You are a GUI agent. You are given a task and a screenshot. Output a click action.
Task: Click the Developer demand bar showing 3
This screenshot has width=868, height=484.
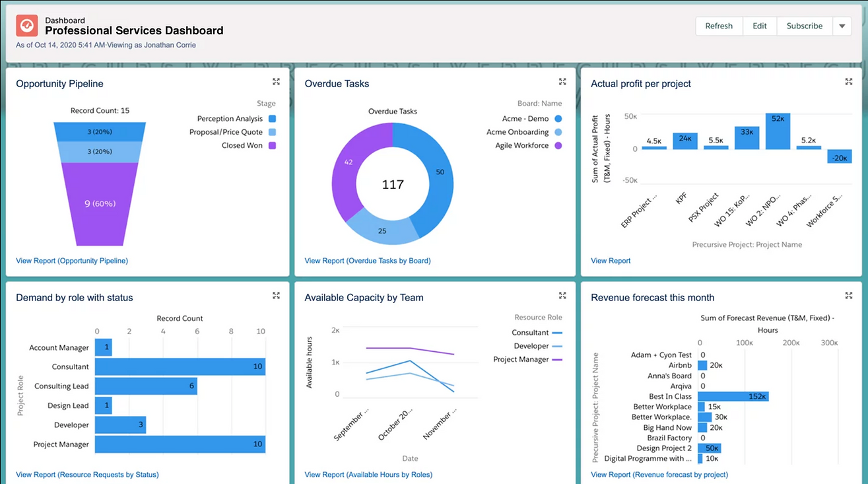coord(120,425)
